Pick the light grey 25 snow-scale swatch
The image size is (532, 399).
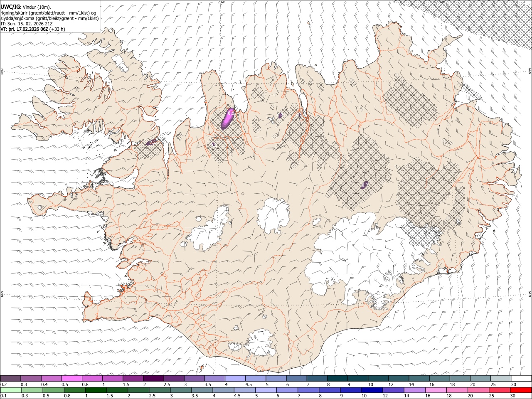(501, 378)
